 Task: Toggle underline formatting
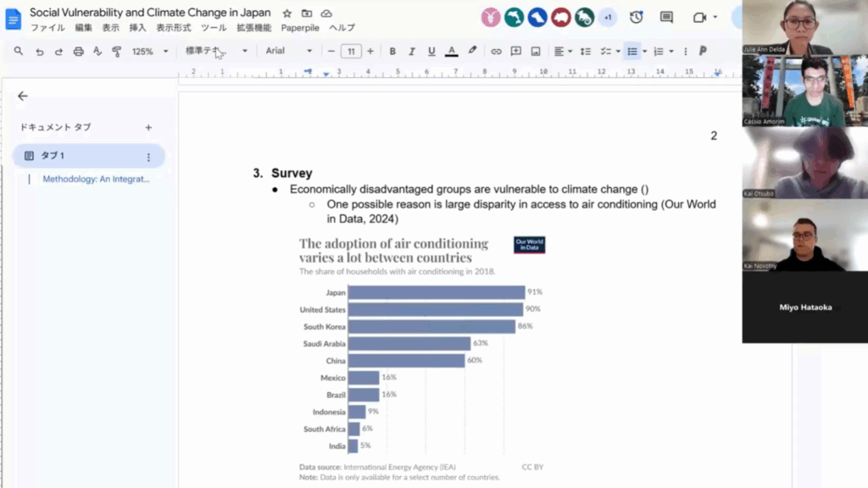coord(431,52)
